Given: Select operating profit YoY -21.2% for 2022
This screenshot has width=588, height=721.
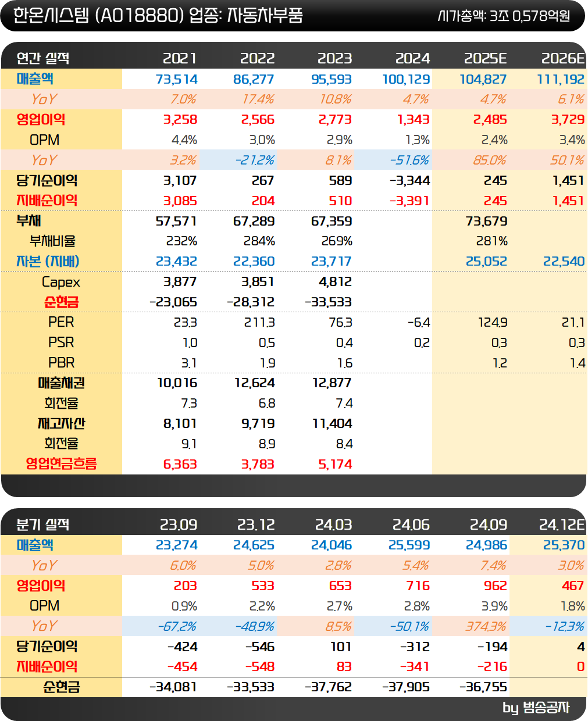Looking at the screenshot, I should coord(254,160).
